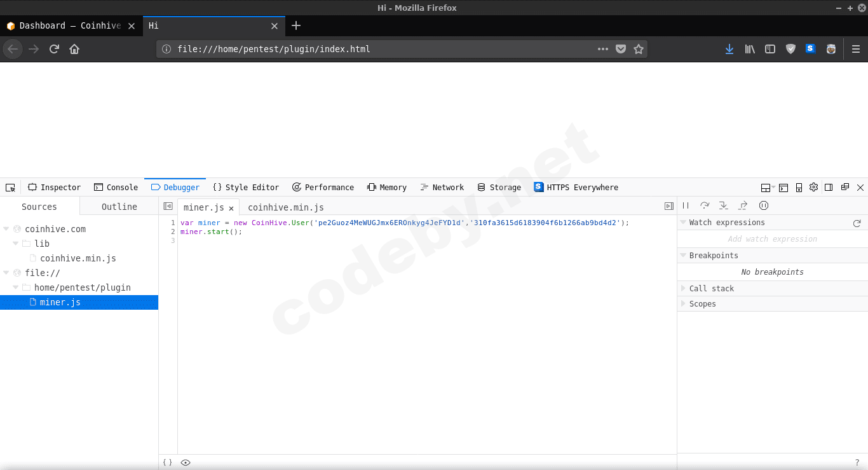Collapse the Watch expressions section
This screenshot has width=868, height=470.
point(683,223)
